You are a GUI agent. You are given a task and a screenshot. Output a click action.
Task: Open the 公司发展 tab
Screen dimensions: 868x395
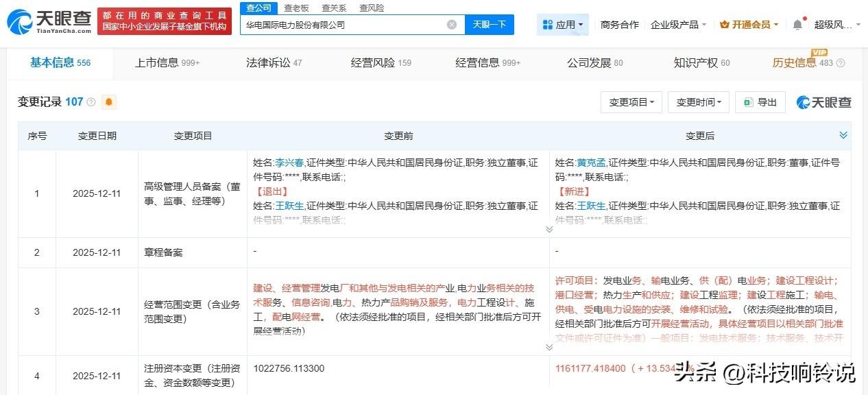pyautogui.click(x=595, y=63)
